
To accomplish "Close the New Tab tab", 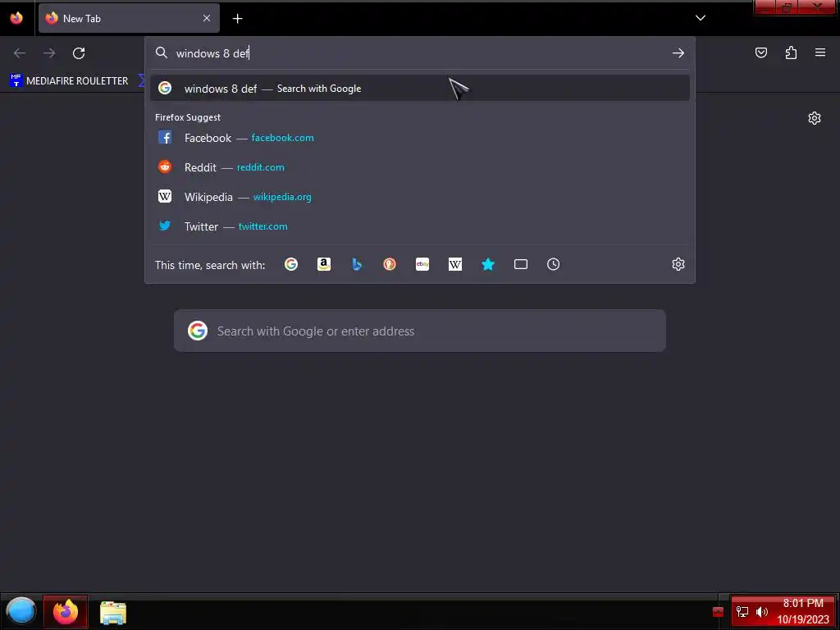I will 207,18.
